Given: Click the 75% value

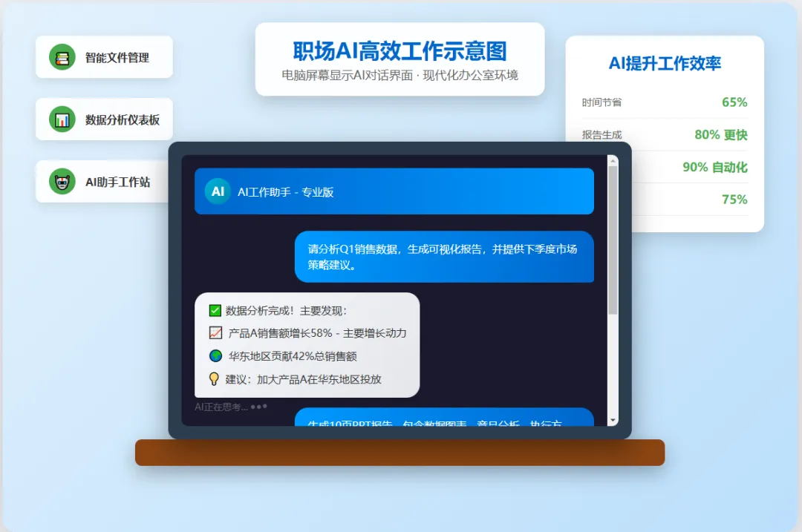Looking at the screenshot, I should [734, 200].
